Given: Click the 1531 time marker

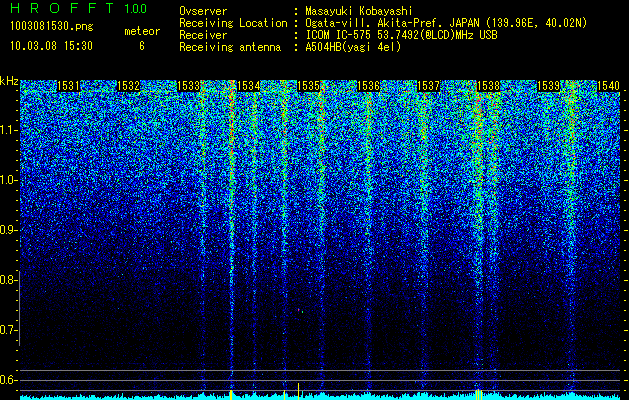Looking at the screenshot, I should (68, 86).
